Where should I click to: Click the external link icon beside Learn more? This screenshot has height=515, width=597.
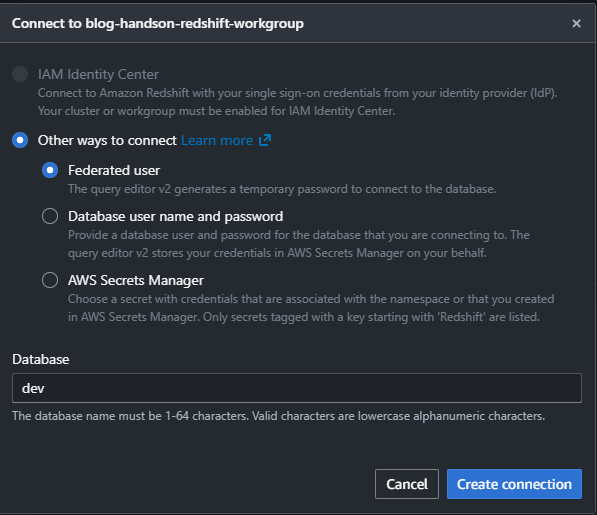[265, 140]
